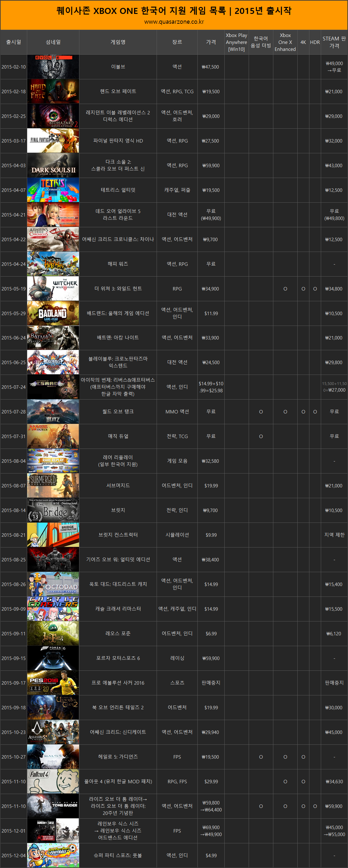This screenshot has width=348, height=868.
Task: Select the game name 핸드 오브 페이트
Action: coord(118,91)
